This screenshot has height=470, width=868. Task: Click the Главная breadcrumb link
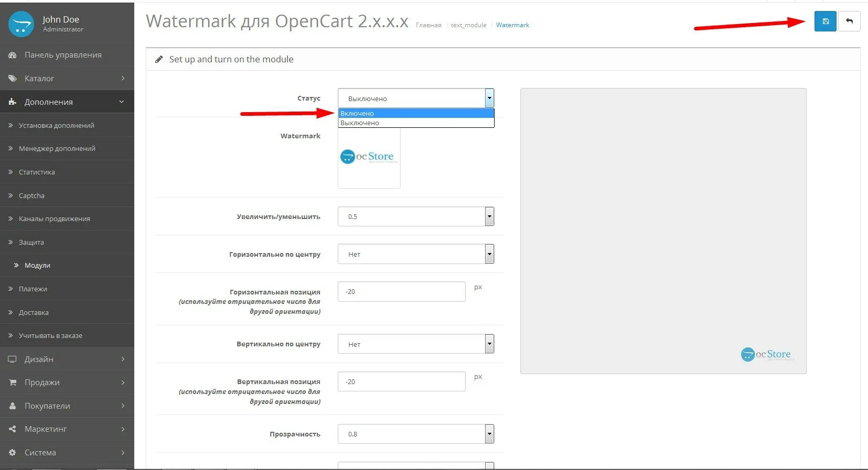428,25
